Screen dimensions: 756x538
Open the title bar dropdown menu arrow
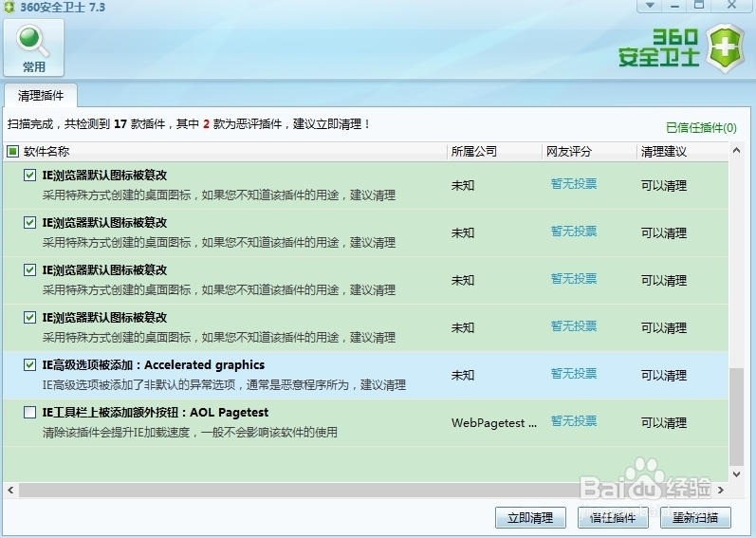pos(651,6)
